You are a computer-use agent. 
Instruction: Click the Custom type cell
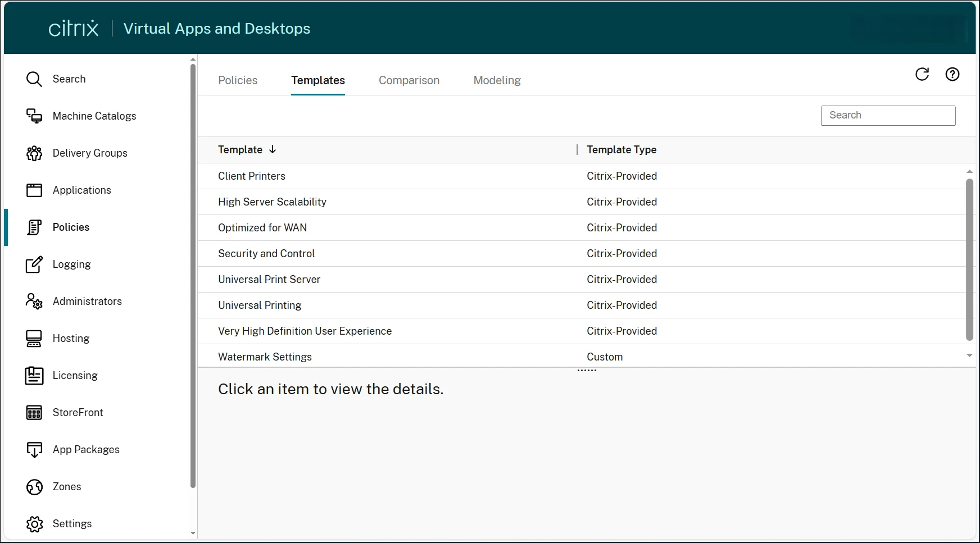pos(605,357)
